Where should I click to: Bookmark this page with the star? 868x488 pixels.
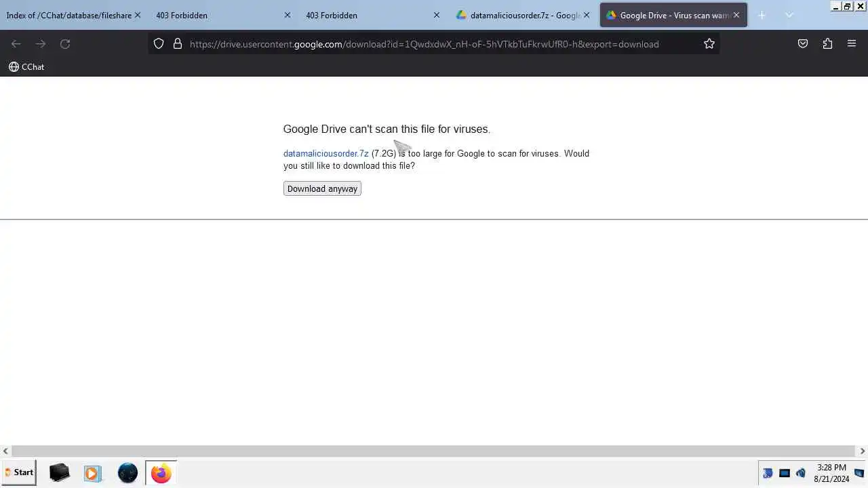coord(709,43)
